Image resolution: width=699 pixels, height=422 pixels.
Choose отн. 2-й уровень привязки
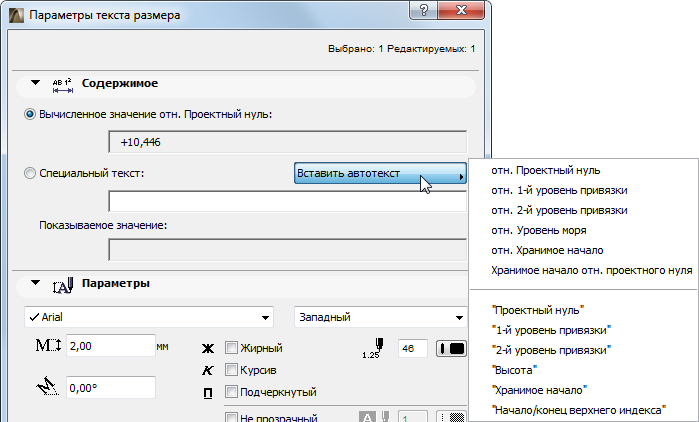point(559,210)
